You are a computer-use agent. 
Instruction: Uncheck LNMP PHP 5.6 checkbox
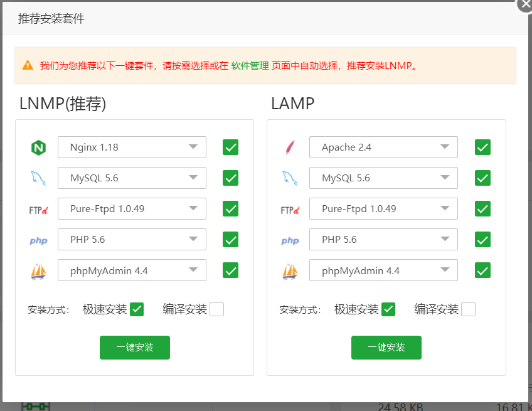pos(231,240)
